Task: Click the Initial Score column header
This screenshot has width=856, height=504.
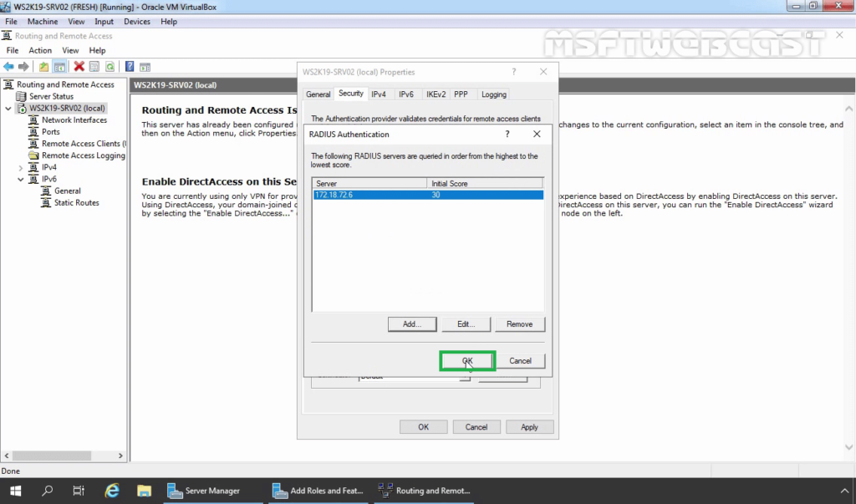Action: point(485,184)
